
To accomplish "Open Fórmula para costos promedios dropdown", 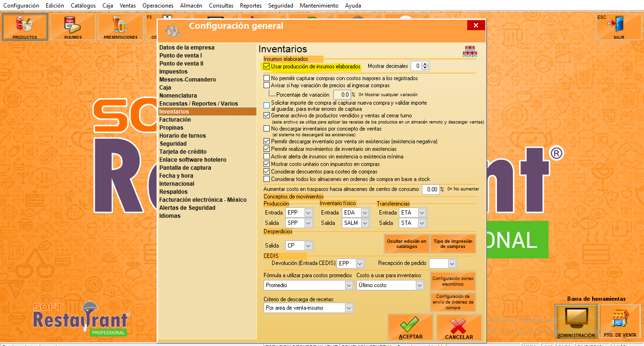I will [x=349, y=285].
